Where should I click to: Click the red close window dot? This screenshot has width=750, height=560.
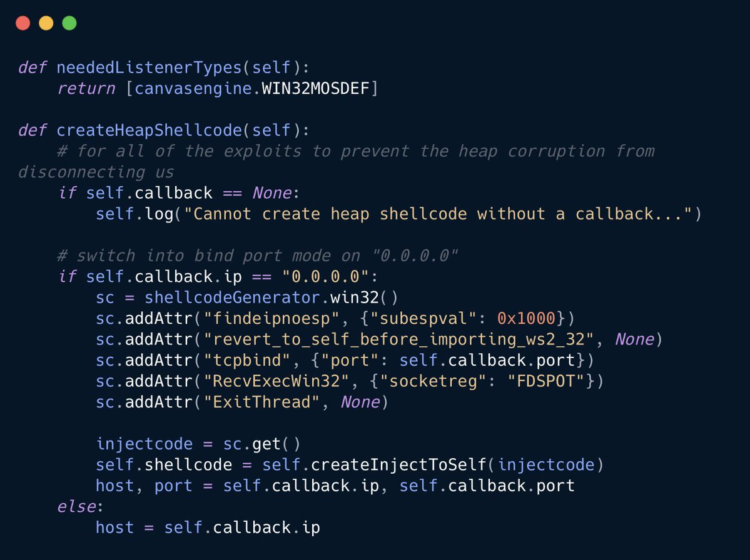(23, 23)
